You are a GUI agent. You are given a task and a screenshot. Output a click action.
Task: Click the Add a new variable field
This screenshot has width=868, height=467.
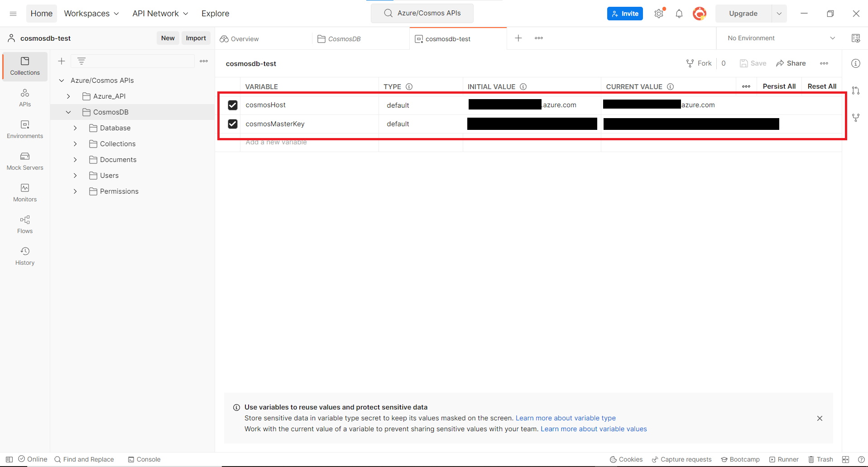[x=309, y=143]
